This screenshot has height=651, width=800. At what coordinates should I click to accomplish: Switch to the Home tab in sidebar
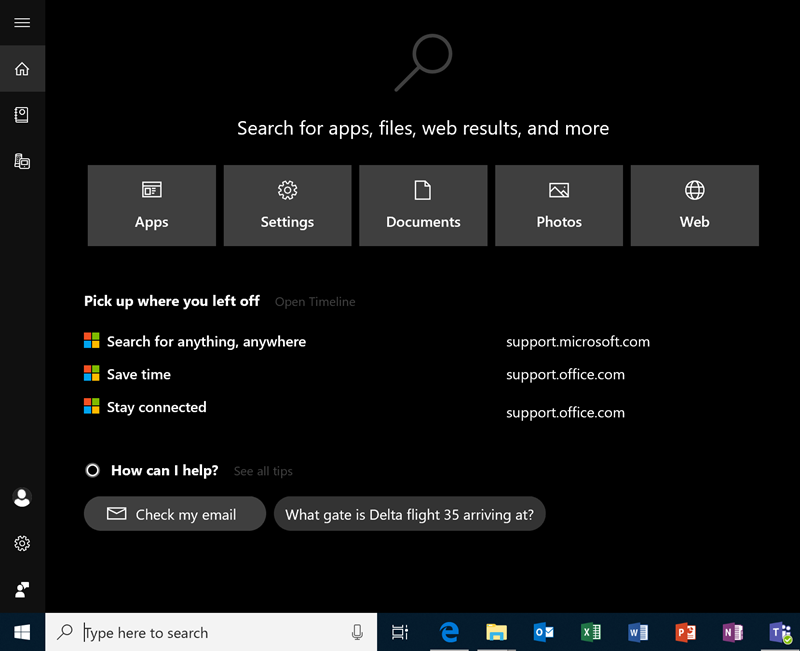(x=22, y=68)
